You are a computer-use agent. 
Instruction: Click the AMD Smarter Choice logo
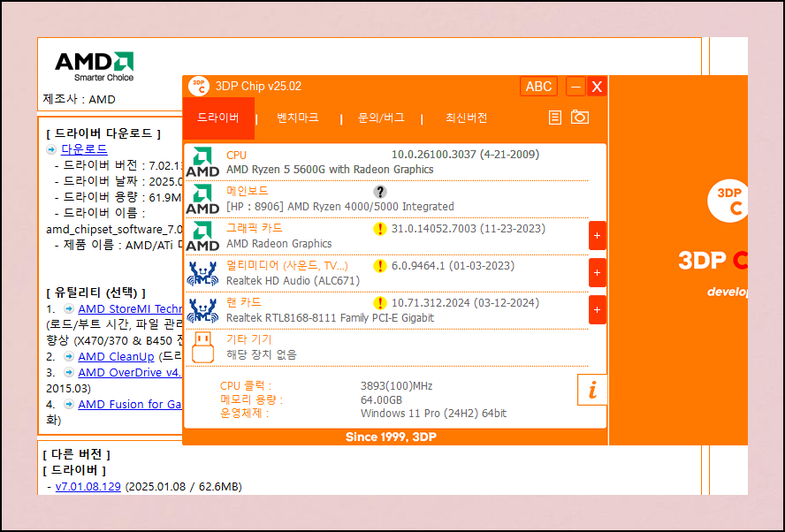(x=94, y=66)
